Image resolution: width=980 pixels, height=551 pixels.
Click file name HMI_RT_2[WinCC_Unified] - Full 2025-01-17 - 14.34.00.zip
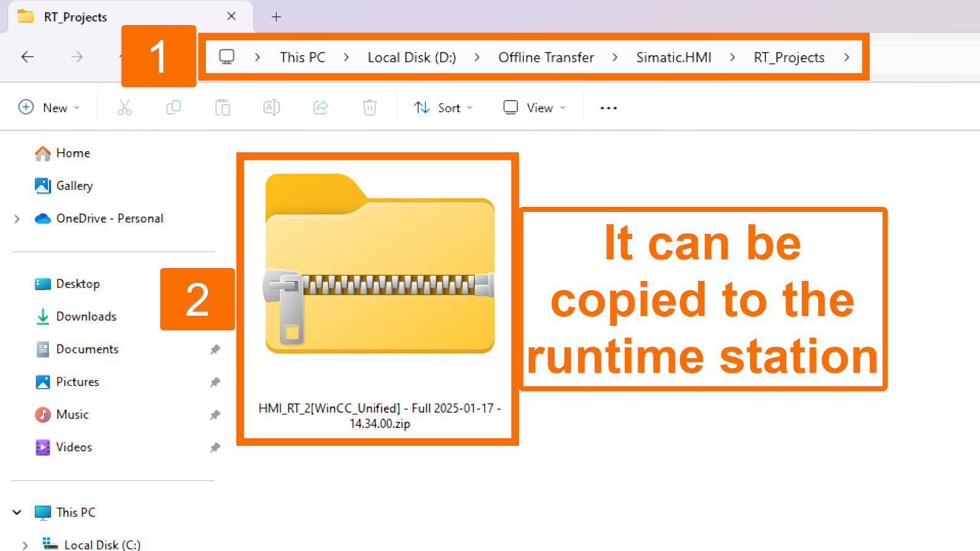click(x=380, y=416)
